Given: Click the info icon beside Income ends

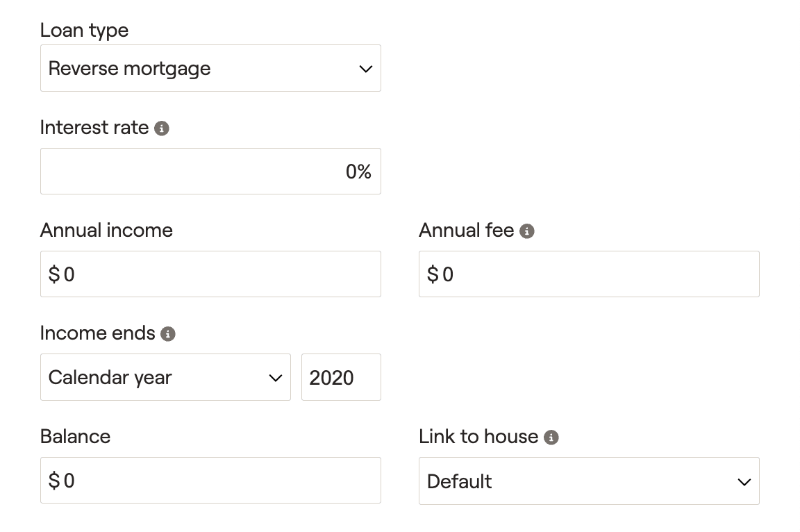Looking at the screenshot, I should 168,334.
